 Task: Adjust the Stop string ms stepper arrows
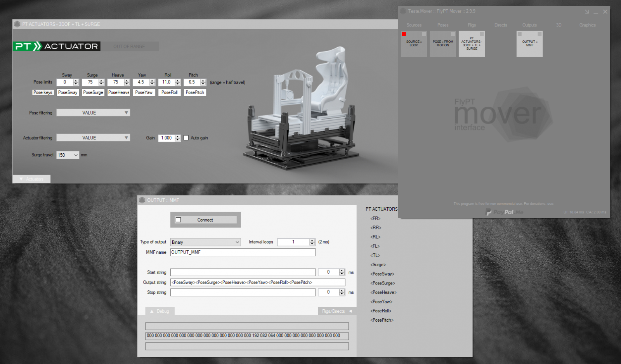[x=342, y=292]
